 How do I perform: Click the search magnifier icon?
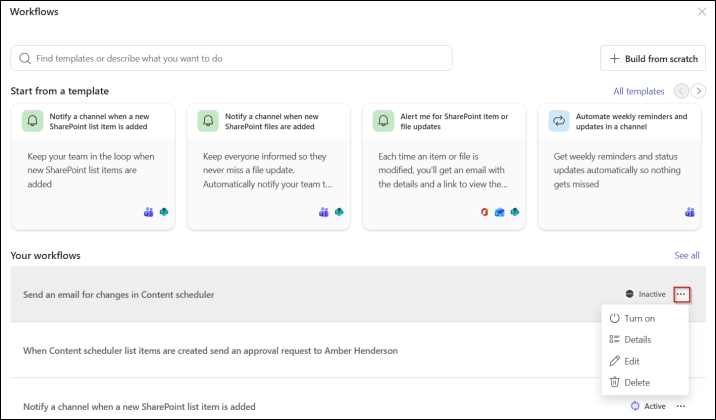point(25,58)
